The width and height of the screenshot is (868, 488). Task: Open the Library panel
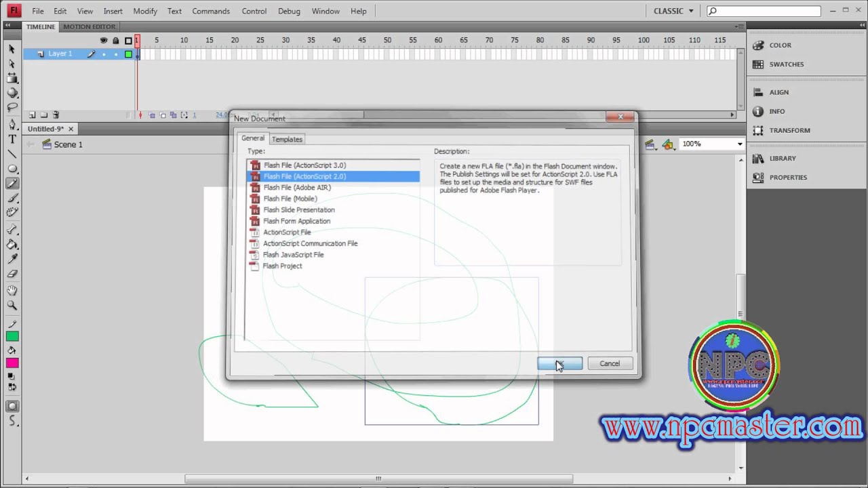coord(783,159)
